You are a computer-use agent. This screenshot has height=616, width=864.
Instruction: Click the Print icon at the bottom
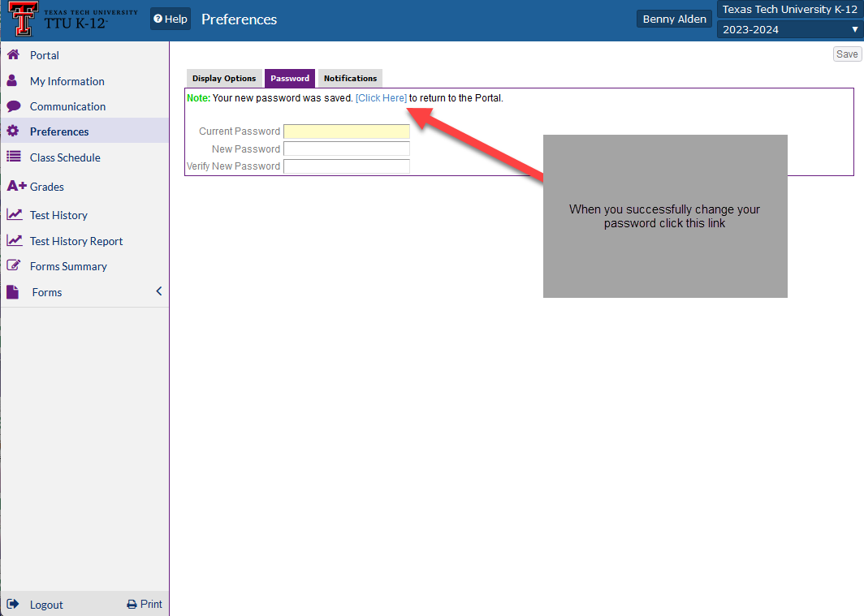coord(130,604)
